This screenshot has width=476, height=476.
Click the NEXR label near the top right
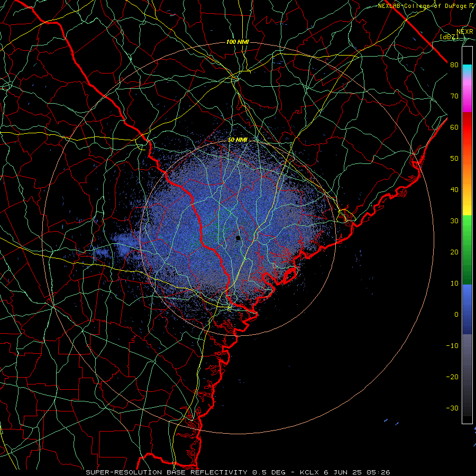point(465,32)
